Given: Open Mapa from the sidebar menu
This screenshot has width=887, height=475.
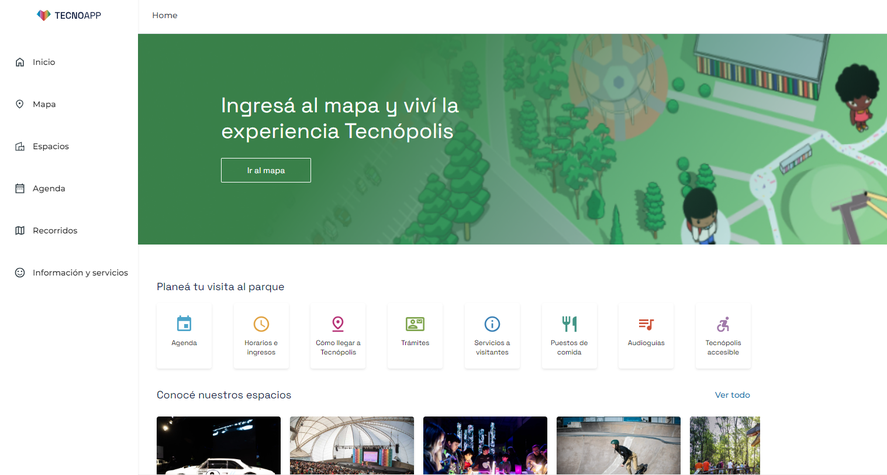Looking at the screenshot, I should coord(44,104).
